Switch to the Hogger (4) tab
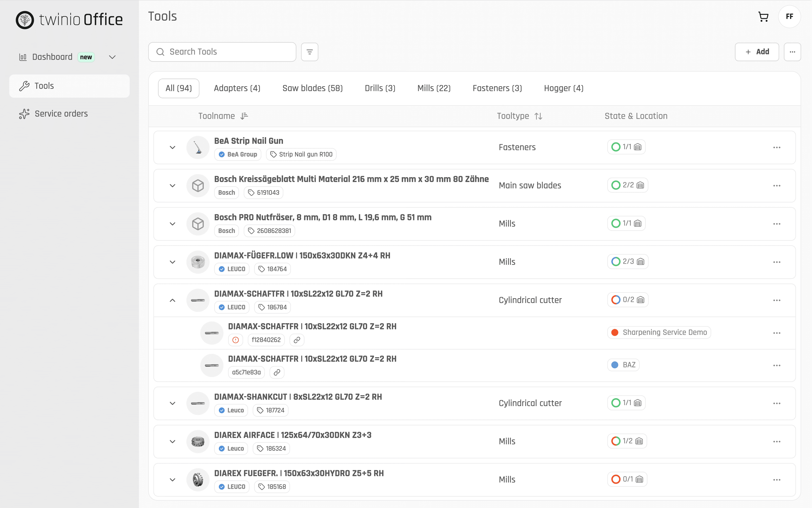Screen dimensions: 812x508 pos(563,88)
